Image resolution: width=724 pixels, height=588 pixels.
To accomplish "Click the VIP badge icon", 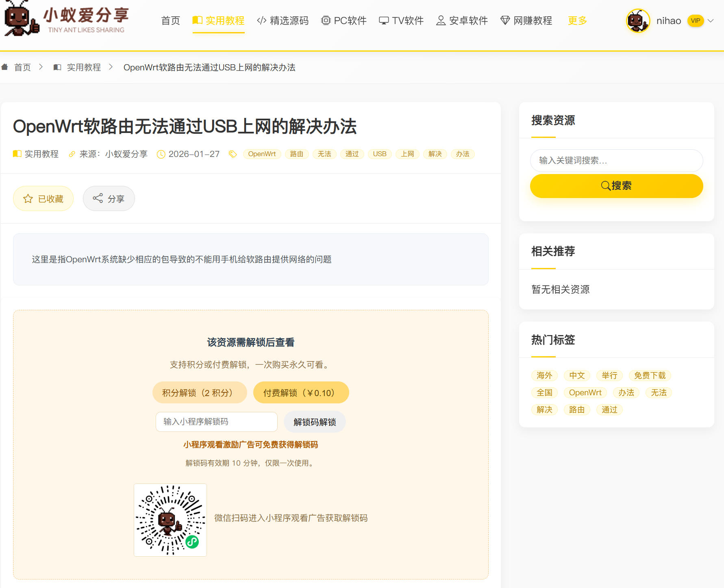I will pos(695,21).
